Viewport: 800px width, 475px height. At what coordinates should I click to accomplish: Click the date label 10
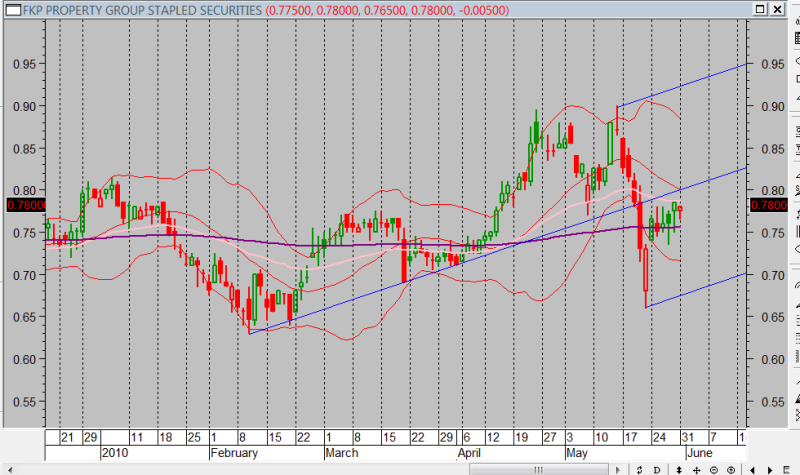click(602, 437)
